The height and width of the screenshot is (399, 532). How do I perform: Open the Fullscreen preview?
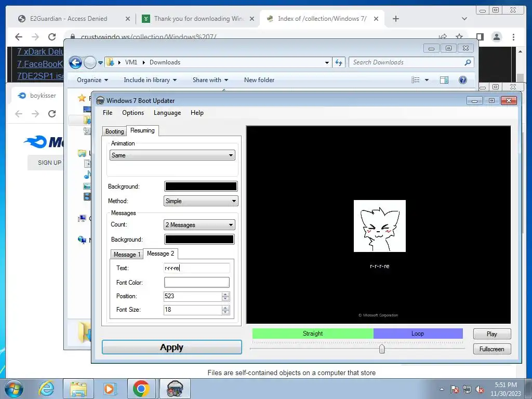tap(491, 349)
